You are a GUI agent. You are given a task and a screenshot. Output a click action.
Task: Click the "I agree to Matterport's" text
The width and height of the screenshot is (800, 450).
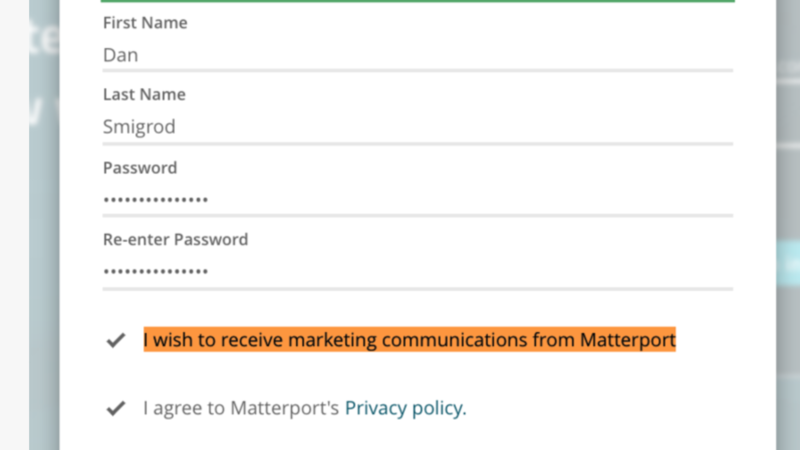(241, 408)
